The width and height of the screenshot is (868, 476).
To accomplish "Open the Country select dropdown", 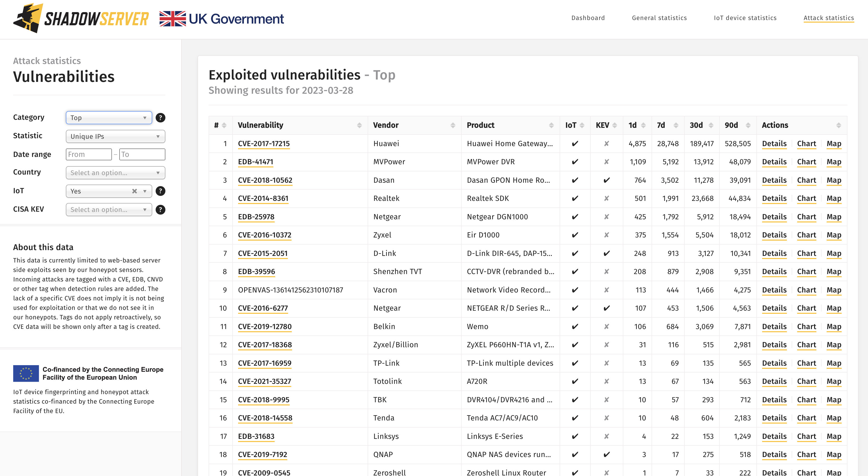I will pyautogui.click(x=116, y=173).
